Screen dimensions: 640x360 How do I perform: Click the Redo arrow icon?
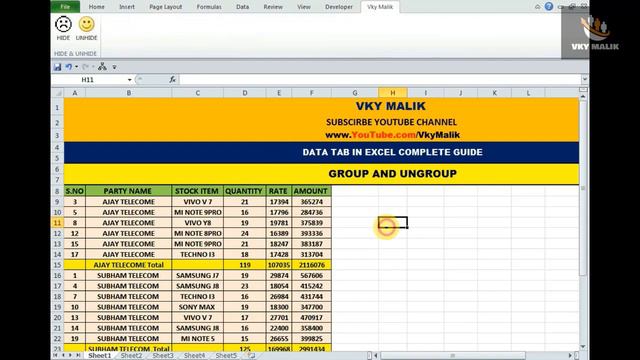tap(85, 67)
